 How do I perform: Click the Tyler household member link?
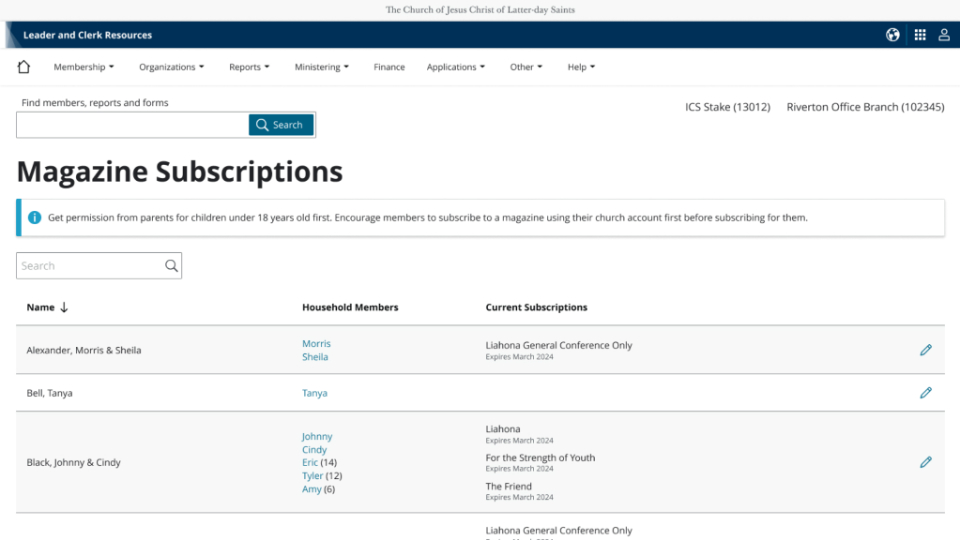click(x=312, y=476)
